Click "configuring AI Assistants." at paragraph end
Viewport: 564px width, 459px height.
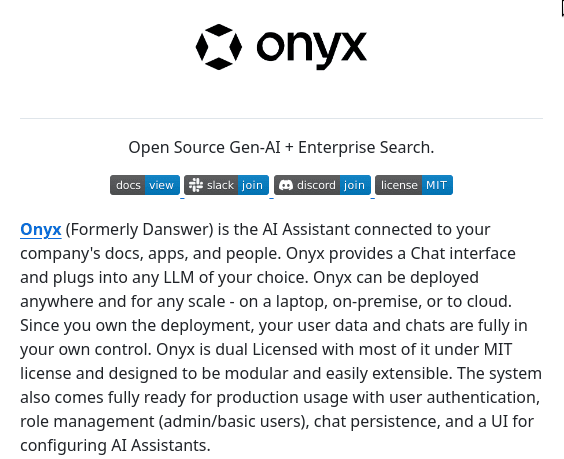click(x=115, y=445)
